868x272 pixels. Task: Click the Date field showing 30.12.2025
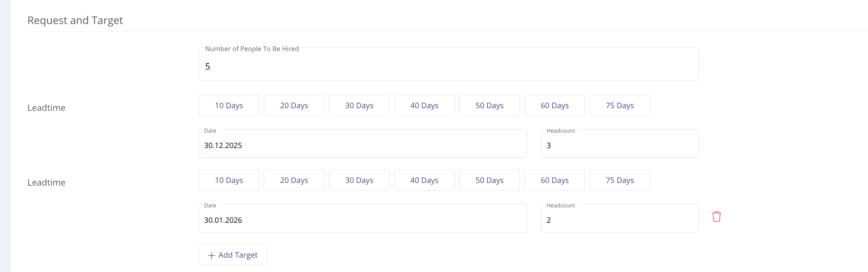[363, 145]
